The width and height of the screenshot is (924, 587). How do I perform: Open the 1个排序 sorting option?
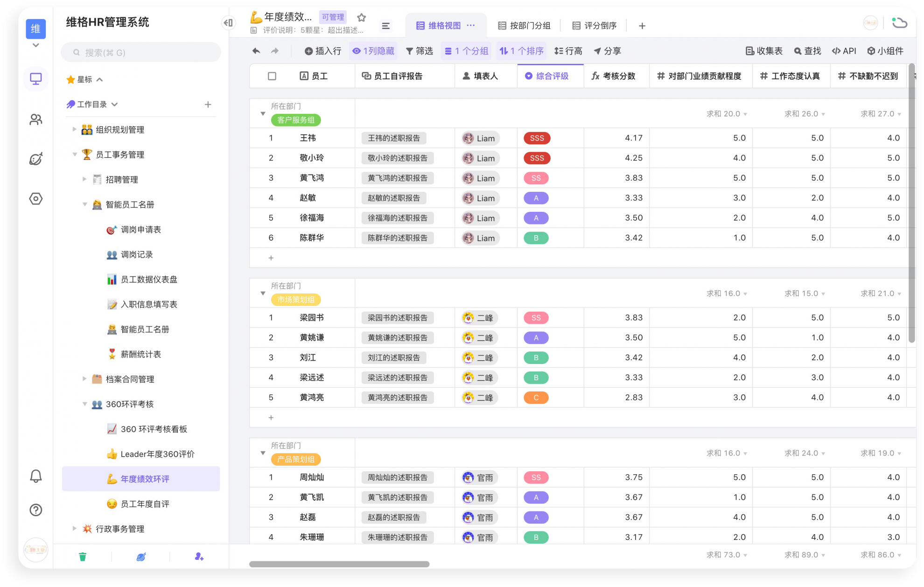tap(522, 51)
